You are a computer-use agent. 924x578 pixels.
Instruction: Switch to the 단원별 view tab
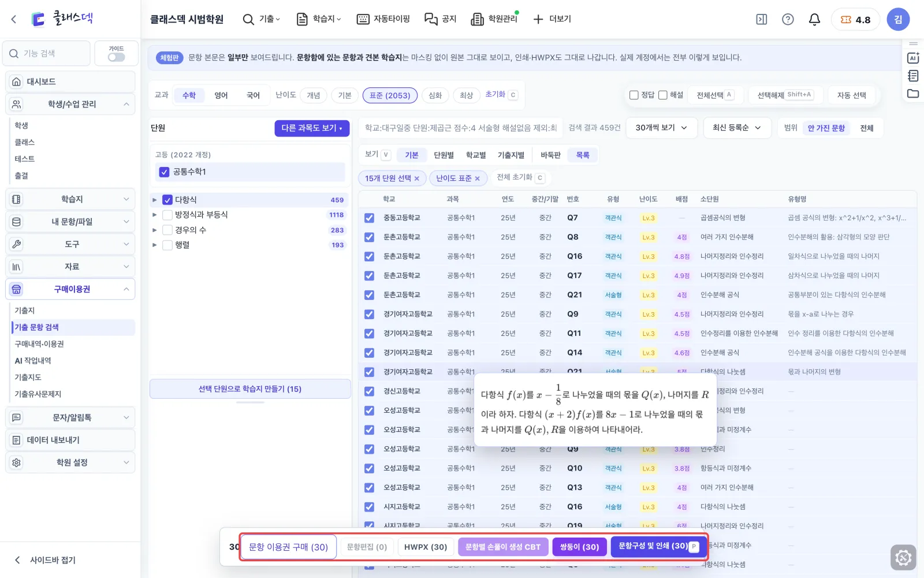(x=444, y=155)
